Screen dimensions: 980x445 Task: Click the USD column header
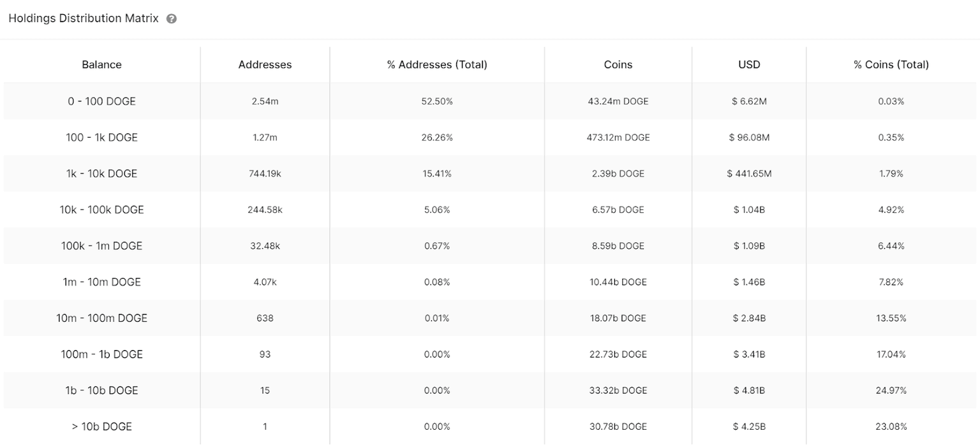(749, 64)
